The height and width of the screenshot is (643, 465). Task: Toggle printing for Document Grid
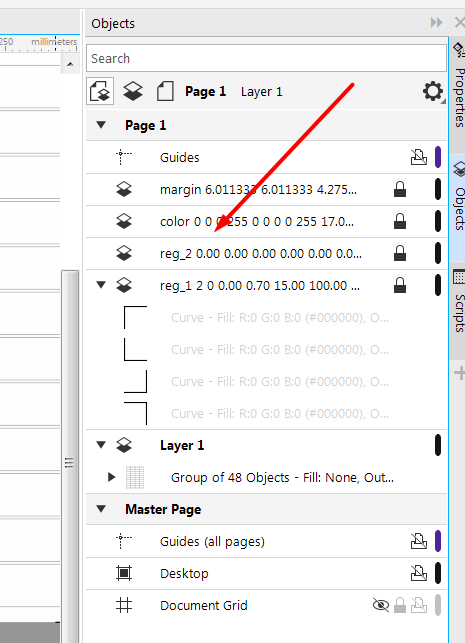tap(419, 605)
